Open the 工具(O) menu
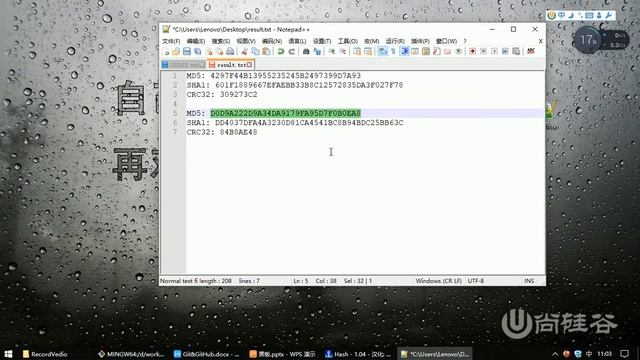The height and width of the screenshot is (360, 640). [x=348, y=41]
